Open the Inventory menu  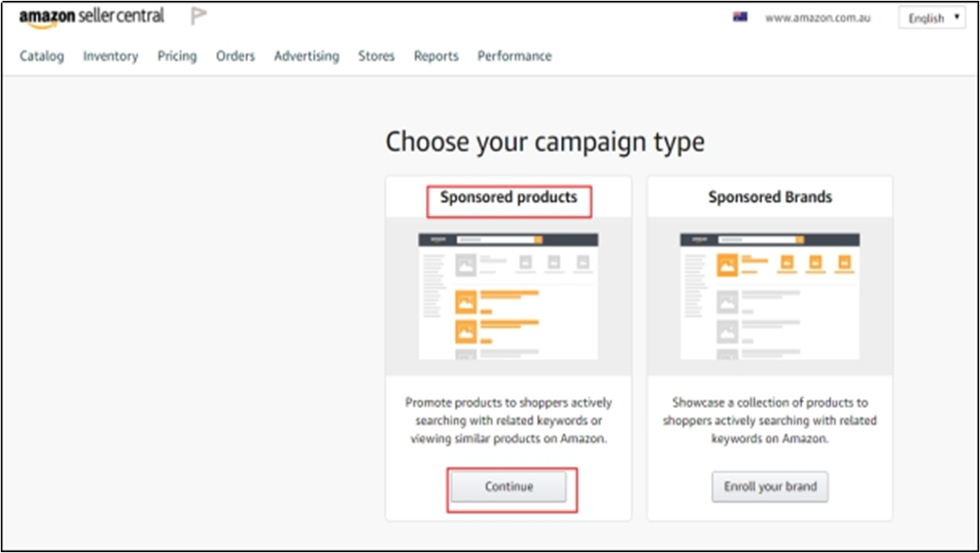(x=110, y=56)
